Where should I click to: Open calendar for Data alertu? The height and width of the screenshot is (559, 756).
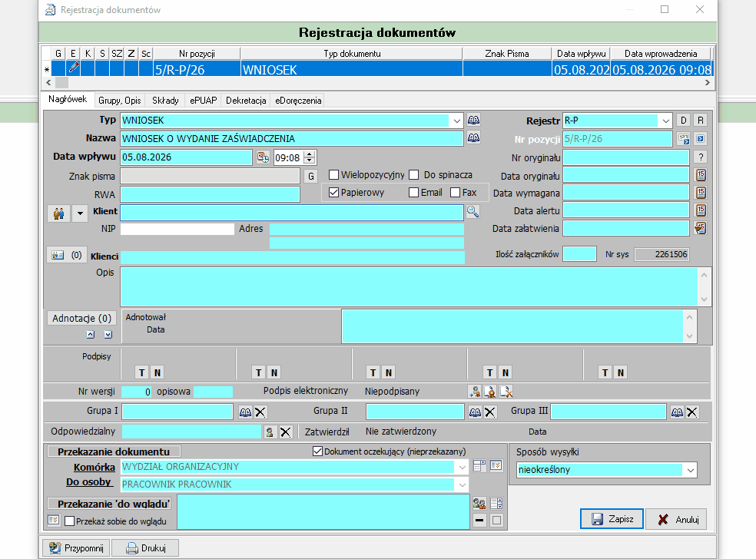[701, 210]
